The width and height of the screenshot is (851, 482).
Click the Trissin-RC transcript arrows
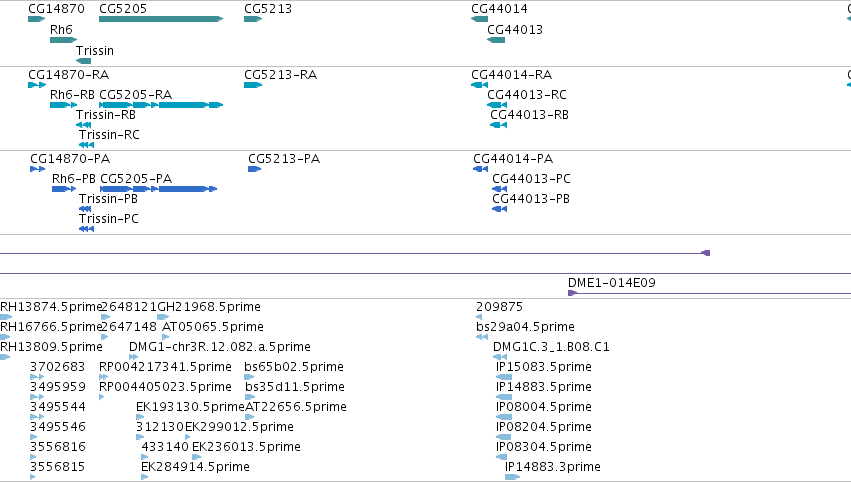86,145
